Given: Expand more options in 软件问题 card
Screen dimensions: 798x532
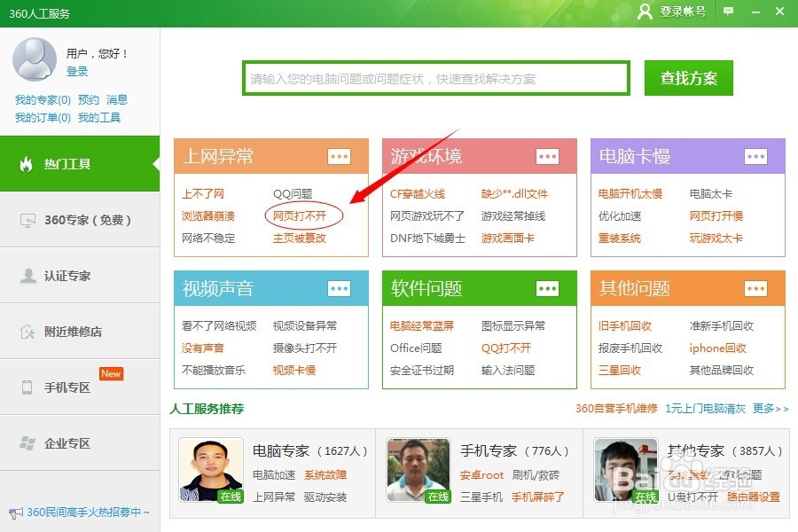Looking at the screenshot, I should click(x=547, y=289).
